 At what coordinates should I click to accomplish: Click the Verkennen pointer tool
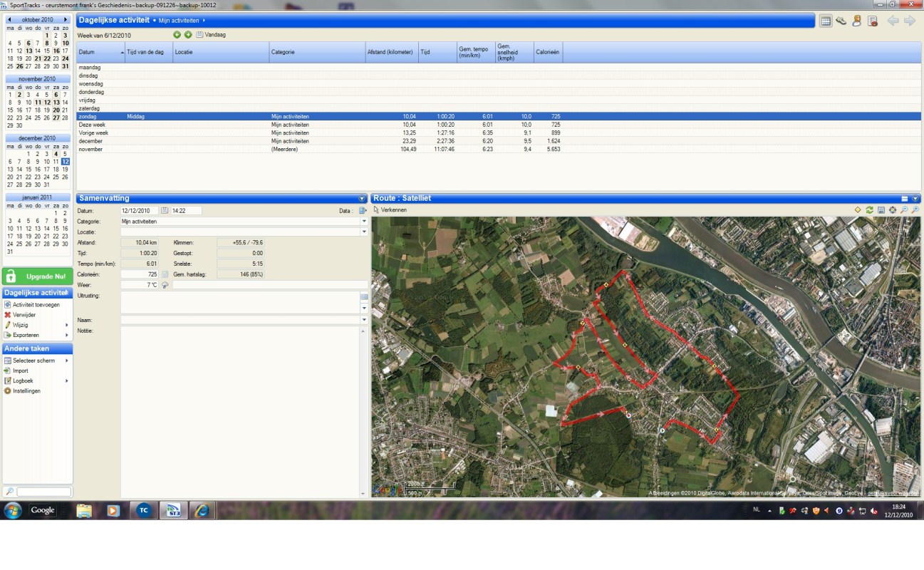[x=390, y=210]
